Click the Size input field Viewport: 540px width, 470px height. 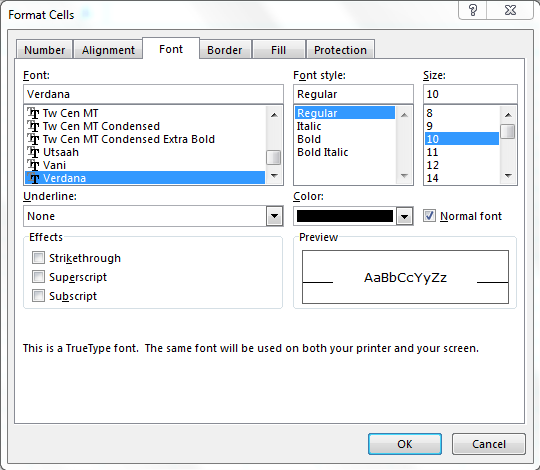click(470, 94)
